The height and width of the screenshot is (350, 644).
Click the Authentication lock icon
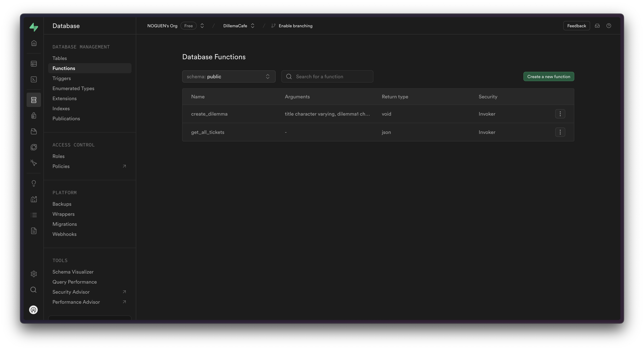pyautogui.click(x=34, y=116)
